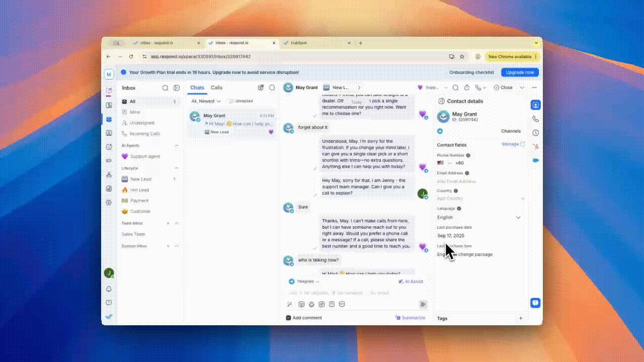
Task: Open Contact details panel icon in right rail
Action: click(535, 105)
